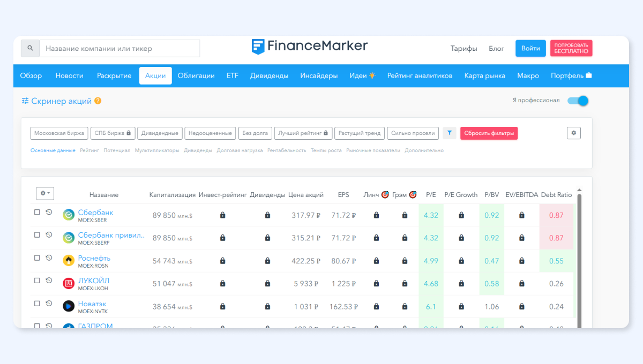This screenshot has height=364, width=643.
Task: Click the EV/EBITDA lock icon for Роснефть
Action: [521, 261]
